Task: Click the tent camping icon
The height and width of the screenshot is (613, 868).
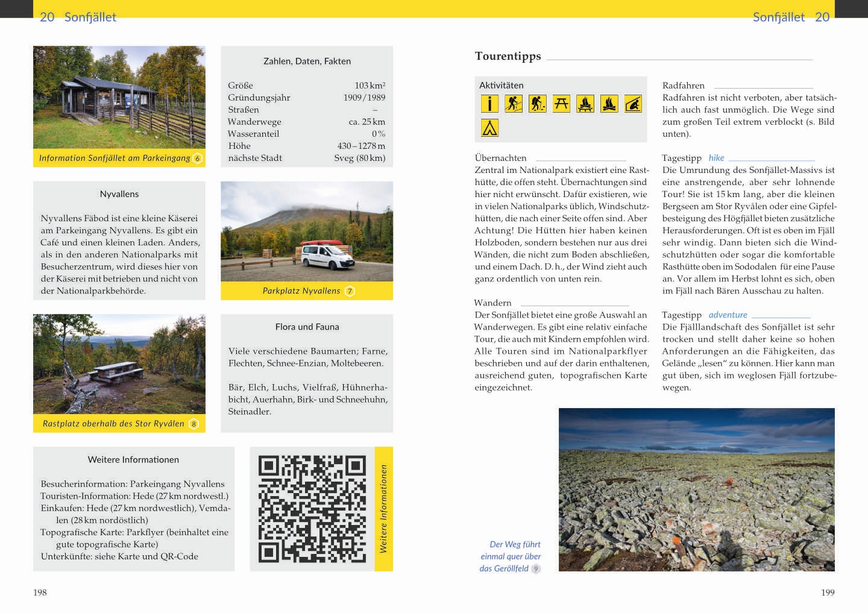Action: point(489,128)
